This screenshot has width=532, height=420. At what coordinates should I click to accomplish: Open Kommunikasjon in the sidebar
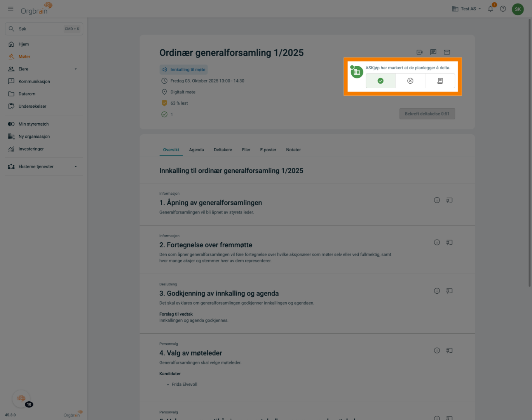pyautogui.click(x=34, y=81)
